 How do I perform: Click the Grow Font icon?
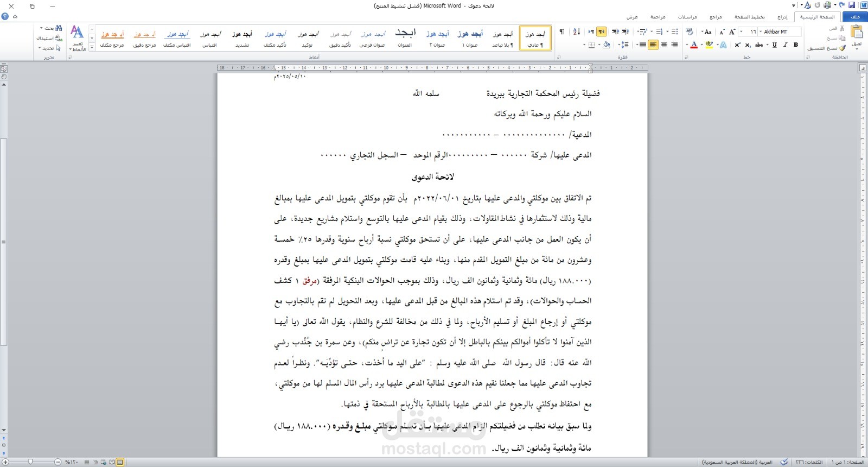(732, 31)
